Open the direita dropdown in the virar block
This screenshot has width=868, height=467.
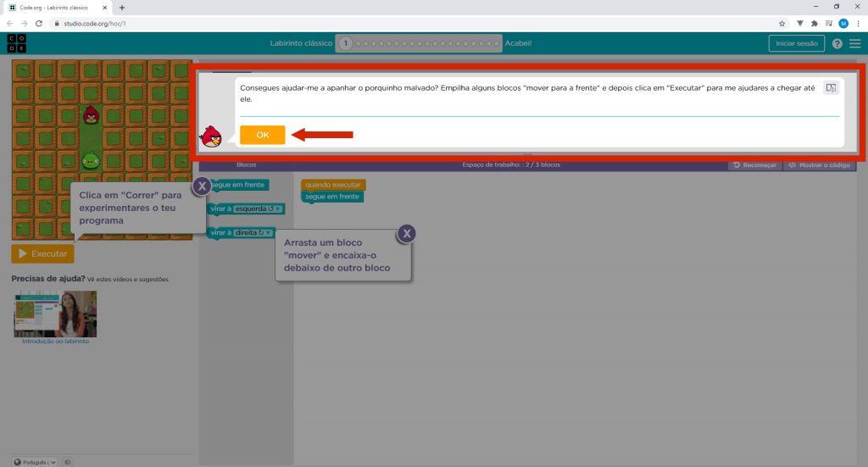click(x=253, y=232)
